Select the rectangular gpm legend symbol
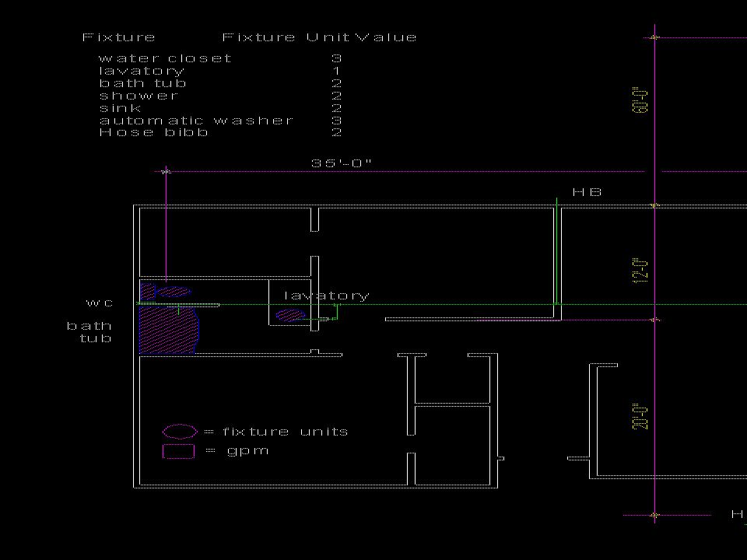The height and width of the screenshot is (560, 747). [x=179, y=451]
